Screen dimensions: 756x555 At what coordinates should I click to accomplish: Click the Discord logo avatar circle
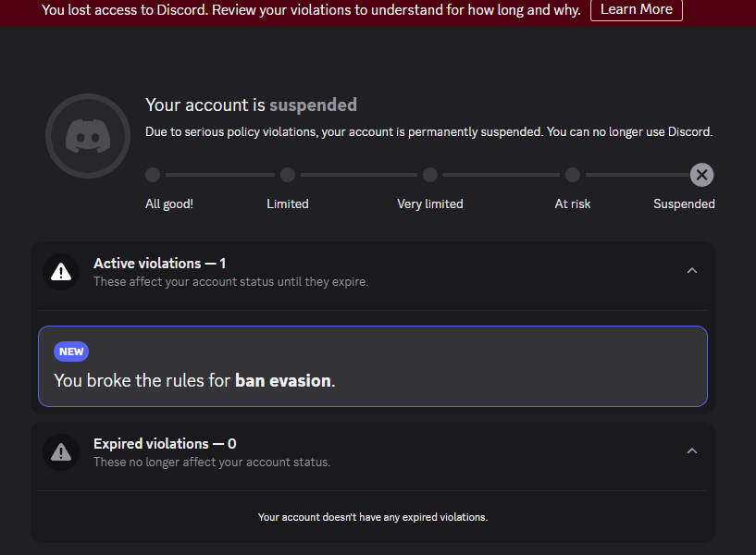pos(88,136)
